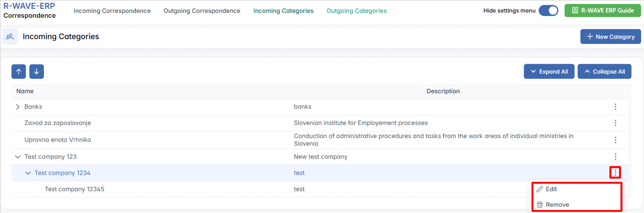Click the Incoming Categories header people icon
The height and width of the screenshot is (213, 644).
[10, 37]
